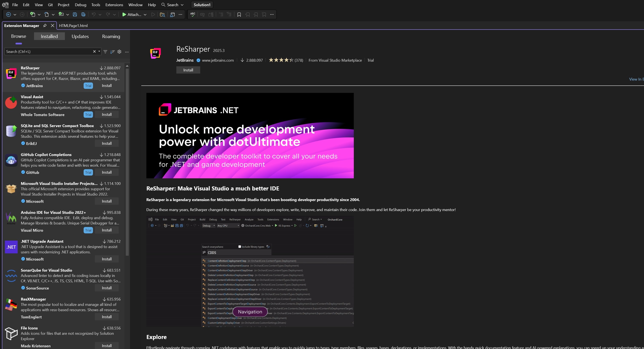Click the ReSharper list item icon
Image resolution: width=644 pixels, height=349 pixels.
(x=11, y=74)
